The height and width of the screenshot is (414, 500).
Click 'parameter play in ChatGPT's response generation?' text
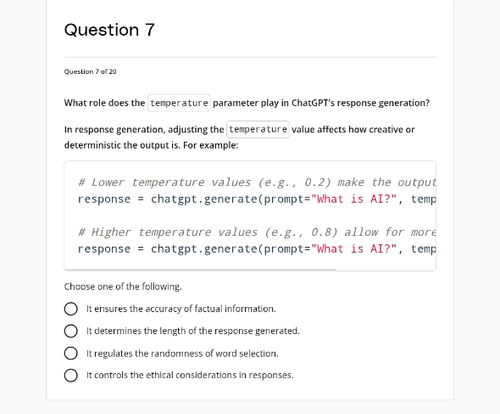pyautogui.click(x=321, y=103)
